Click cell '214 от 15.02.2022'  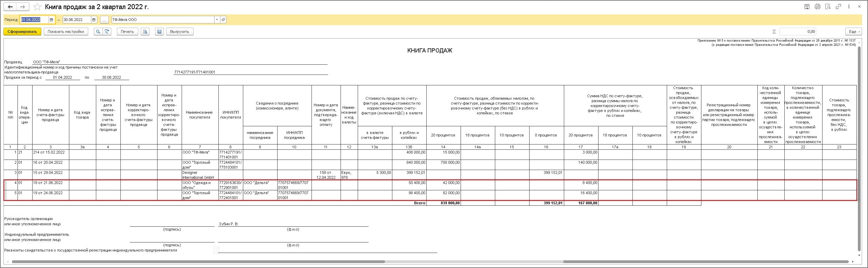[51, 155]
